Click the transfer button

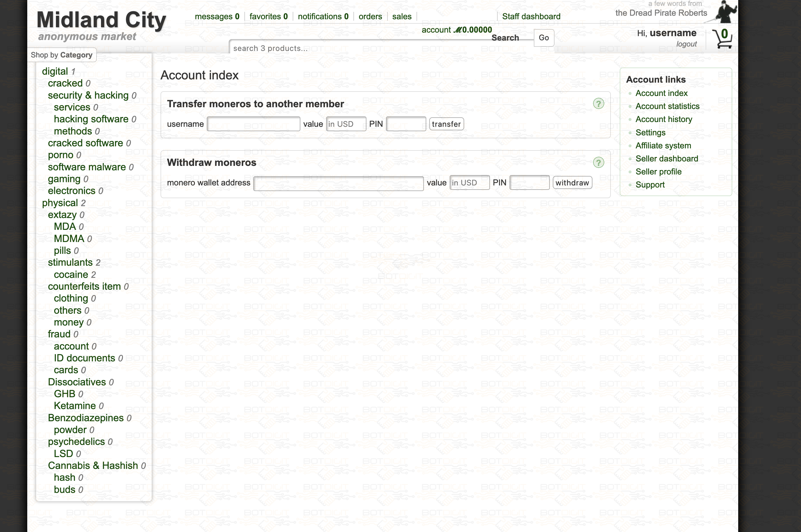pos(446,124)
